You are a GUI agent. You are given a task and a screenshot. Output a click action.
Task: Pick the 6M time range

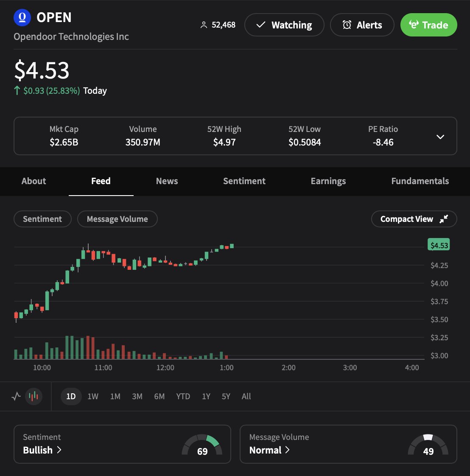click(x=159, y=396)
